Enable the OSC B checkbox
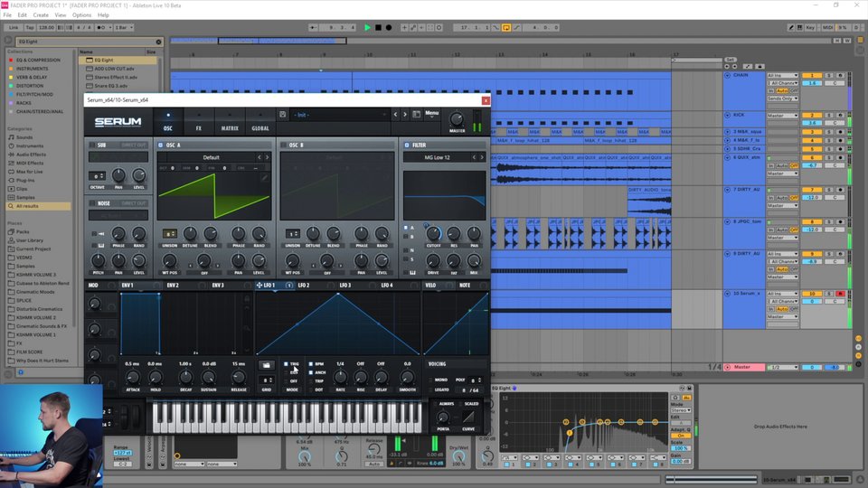 (x=283, y=145)
